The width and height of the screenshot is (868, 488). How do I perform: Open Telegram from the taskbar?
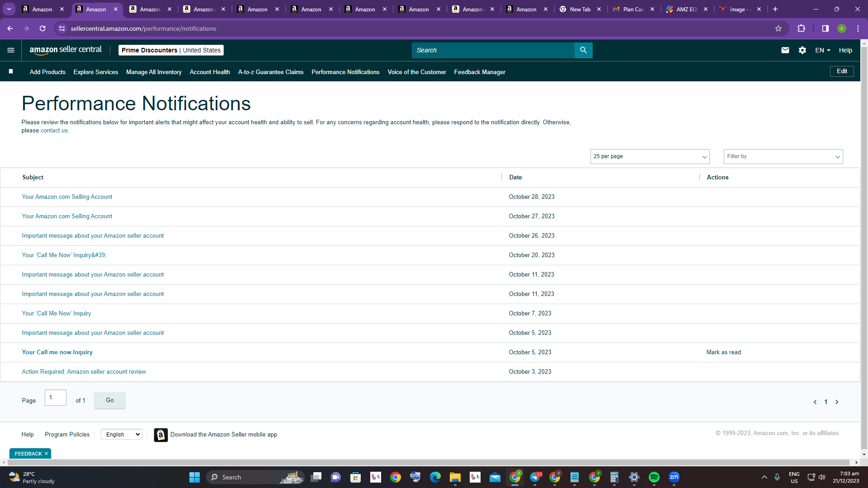(x=535, y=477)
